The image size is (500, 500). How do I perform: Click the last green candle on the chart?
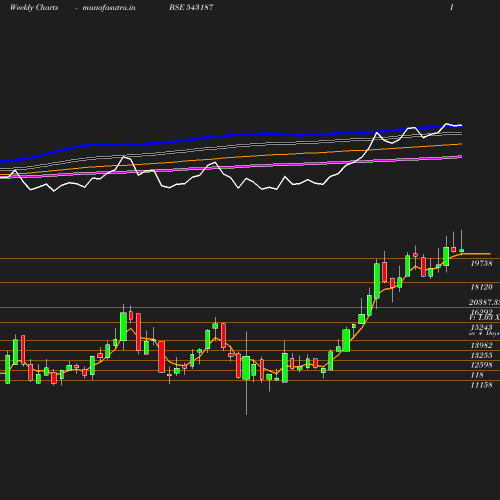[462, 250]
